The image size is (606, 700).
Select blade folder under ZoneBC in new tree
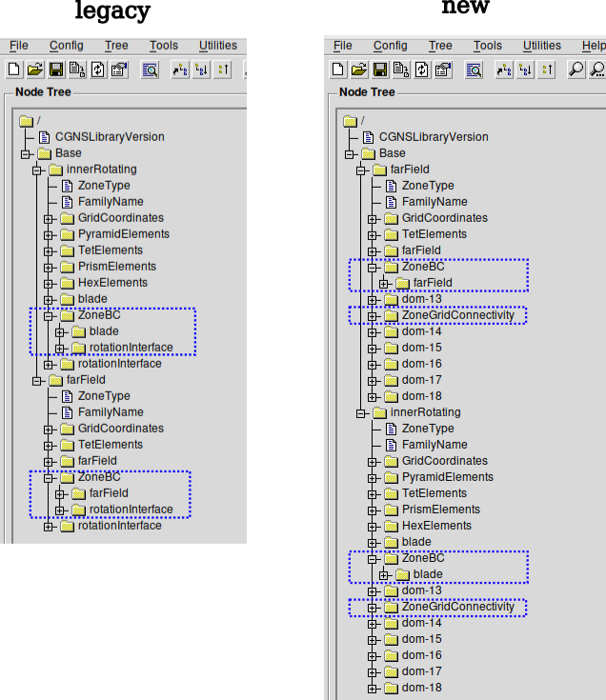coord(427,574)
